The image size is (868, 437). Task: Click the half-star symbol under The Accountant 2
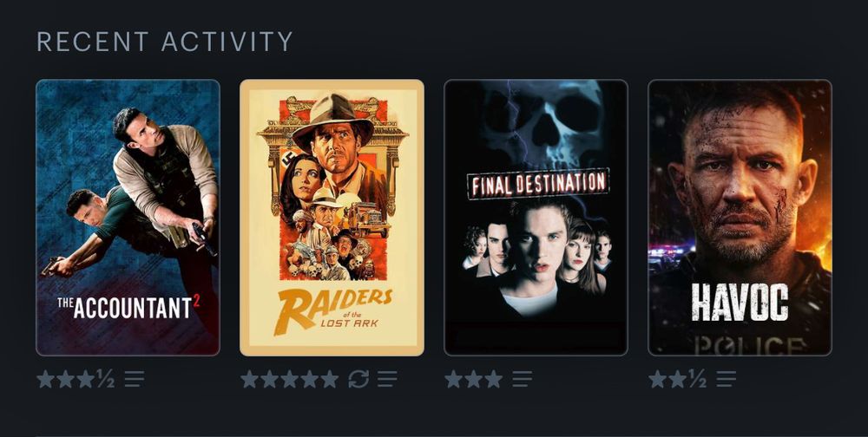[x=105, y=379]
